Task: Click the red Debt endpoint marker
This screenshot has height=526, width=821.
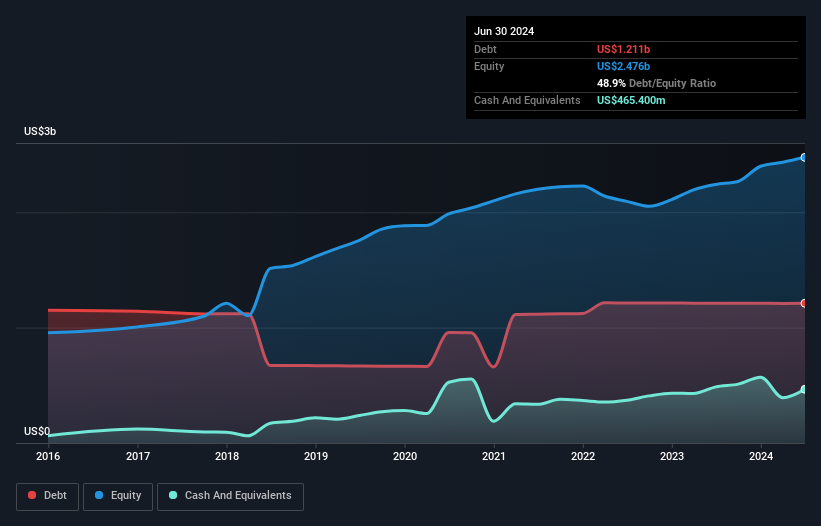Action: click(x=804, y=304)
